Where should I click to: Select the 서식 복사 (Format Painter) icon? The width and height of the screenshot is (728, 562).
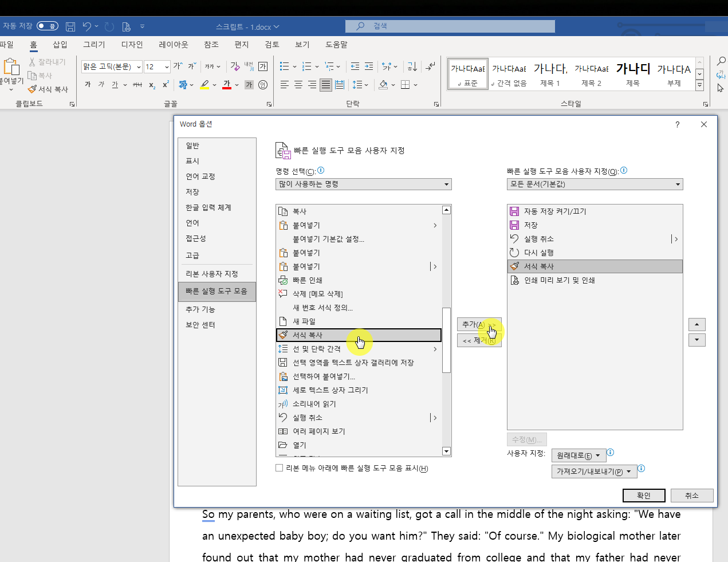pos(33,89)
